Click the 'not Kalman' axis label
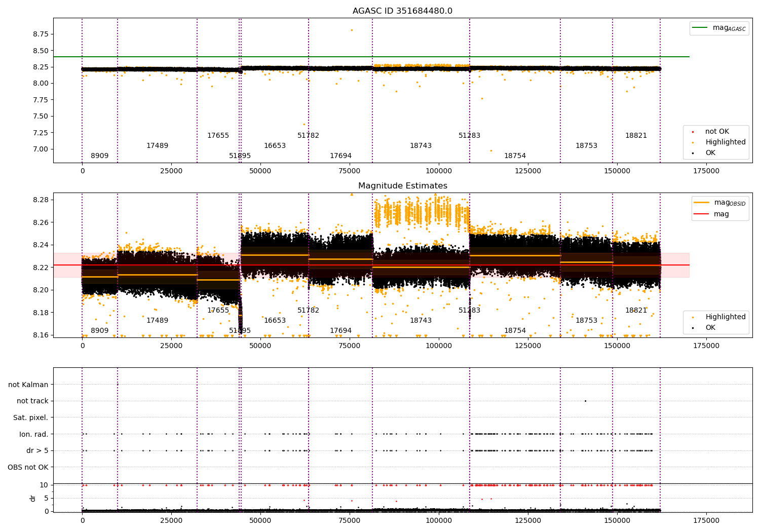This screenshot has width=760, height=532. [x=28, y=385]
